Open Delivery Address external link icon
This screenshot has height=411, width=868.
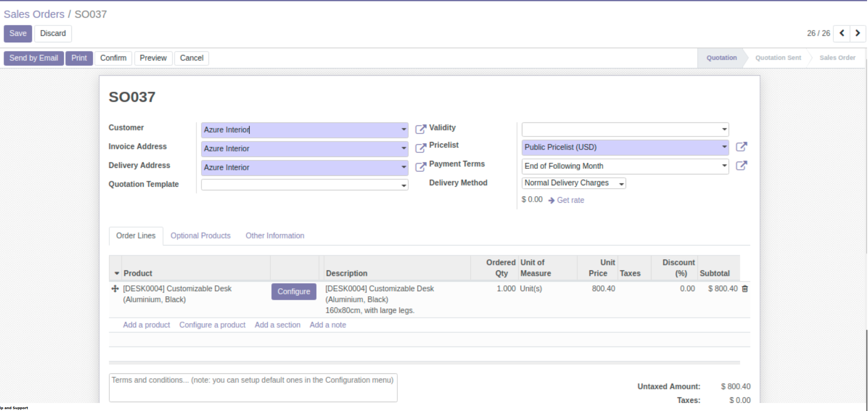point(420,167)
